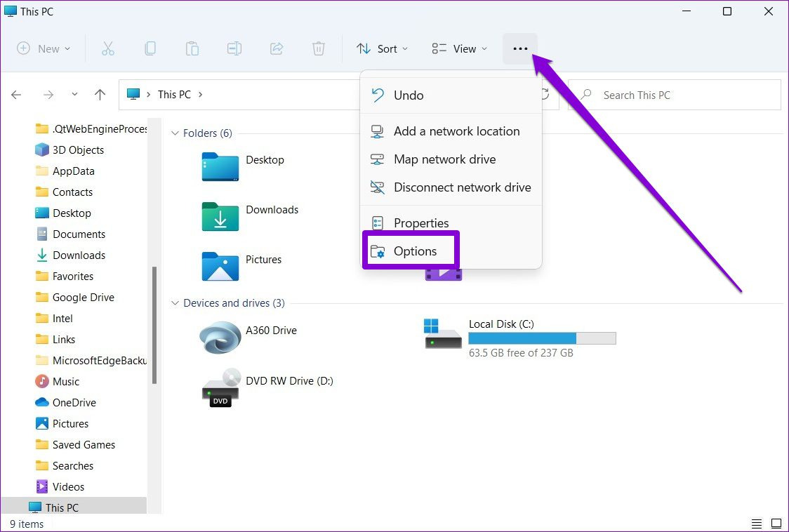Click the Rename icon in the toolbar

coord(234,48)
